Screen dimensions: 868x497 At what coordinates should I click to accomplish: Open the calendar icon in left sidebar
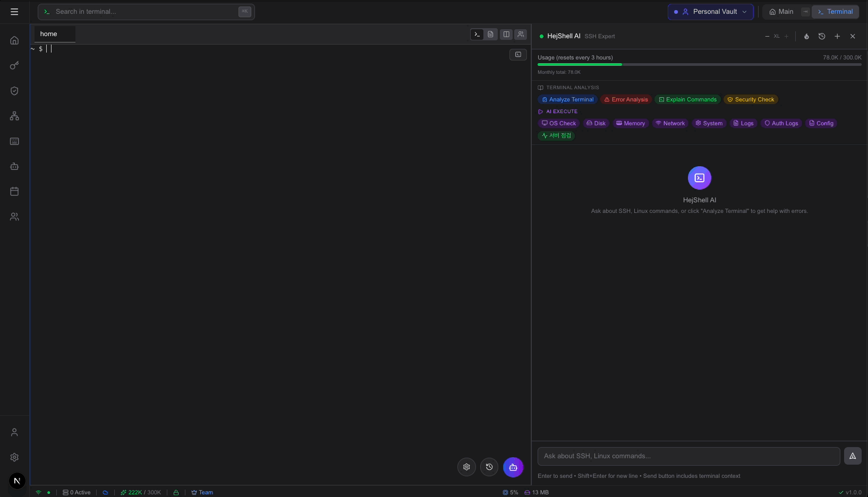point(14,191)
